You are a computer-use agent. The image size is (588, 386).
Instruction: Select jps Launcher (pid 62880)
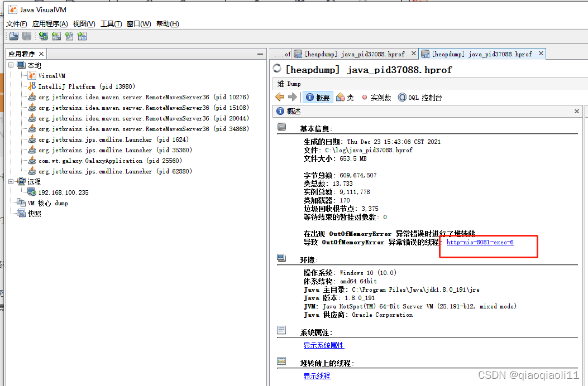tap(115, 171)
